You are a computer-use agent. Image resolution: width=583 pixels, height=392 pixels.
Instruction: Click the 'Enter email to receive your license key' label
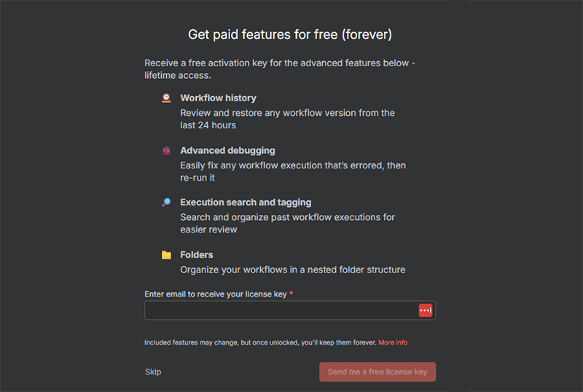tap(216, 294)
